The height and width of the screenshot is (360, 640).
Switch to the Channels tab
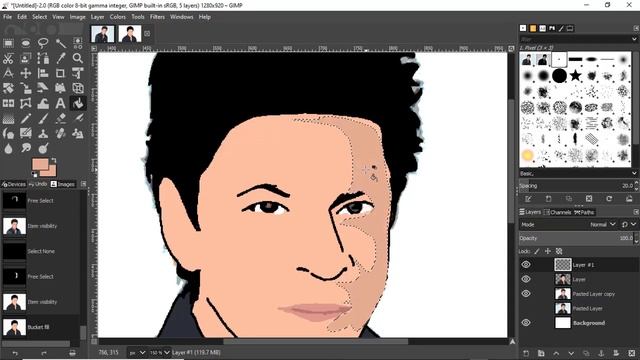tap(558, 212)
